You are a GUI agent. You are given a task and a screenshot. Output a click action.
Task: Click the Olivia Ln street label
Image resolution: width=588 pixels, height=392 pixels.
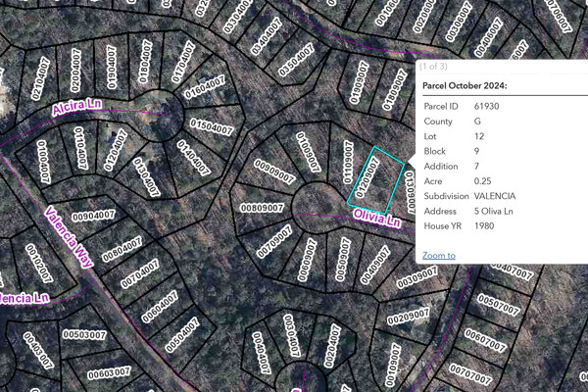point(377,222)
